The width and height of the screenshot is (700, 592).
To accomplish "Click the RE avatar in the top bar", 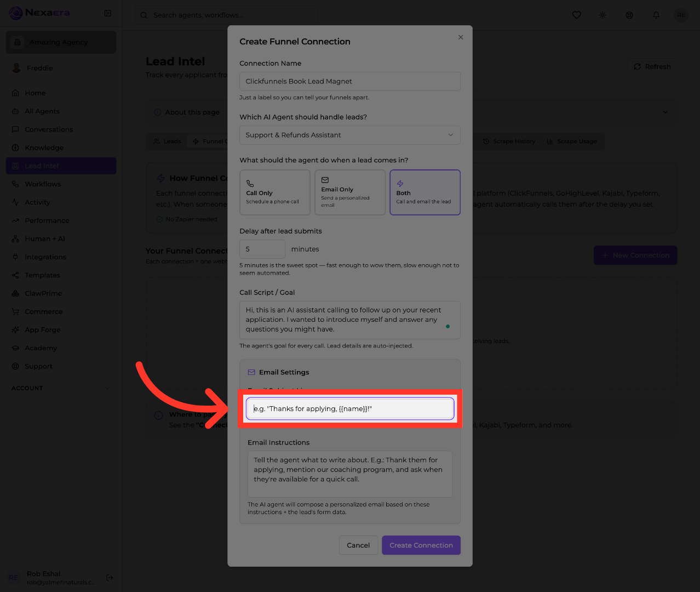I will tap(681, 15).
